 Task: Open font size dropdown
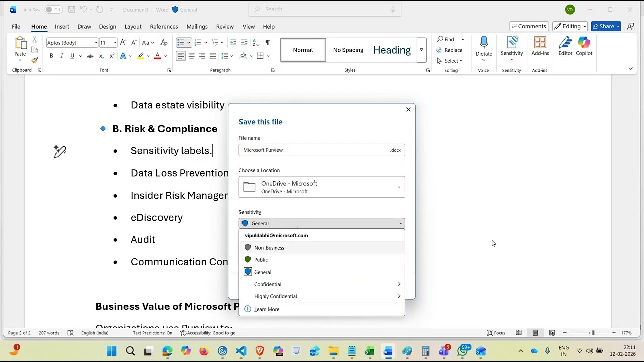[x=115, y=43]
